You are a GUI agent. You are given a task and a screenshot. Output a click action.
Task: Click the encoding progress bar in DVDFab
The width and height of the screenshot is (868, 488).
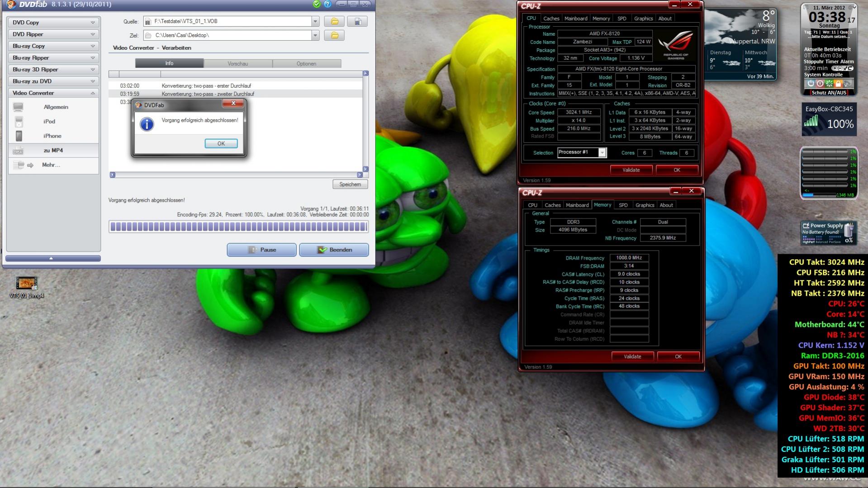[238, 227]
